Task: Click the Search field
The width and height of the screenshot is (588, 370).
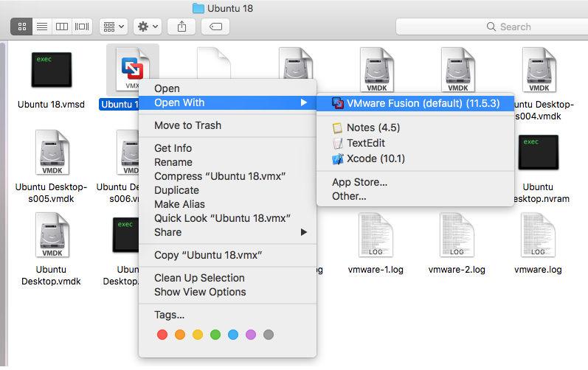Action: (x=491, y=27)
